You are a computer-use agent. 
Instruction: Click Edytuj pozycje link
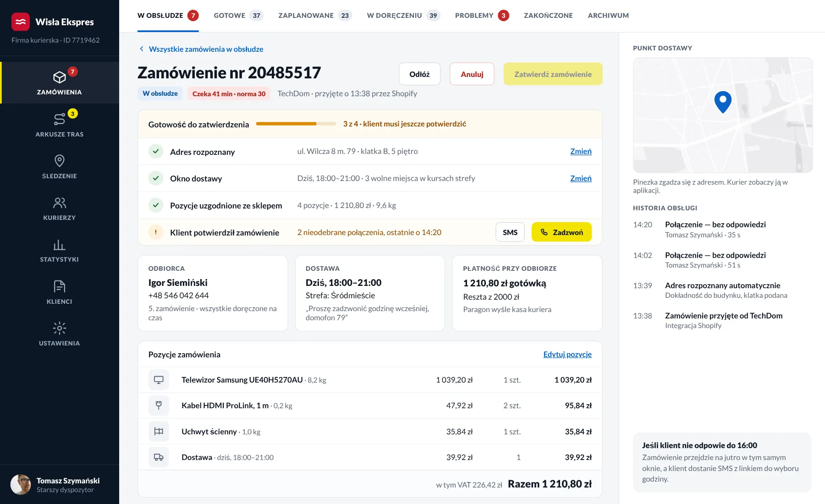[567, 354]
